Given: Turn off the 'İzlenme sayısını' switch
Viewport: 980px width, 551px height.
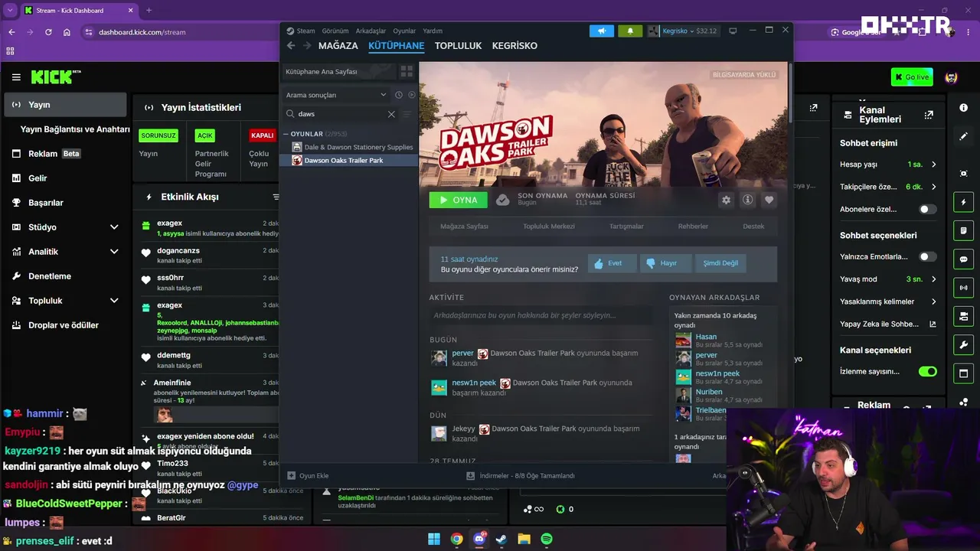Looking at the screenshot, I should (928, 371).
